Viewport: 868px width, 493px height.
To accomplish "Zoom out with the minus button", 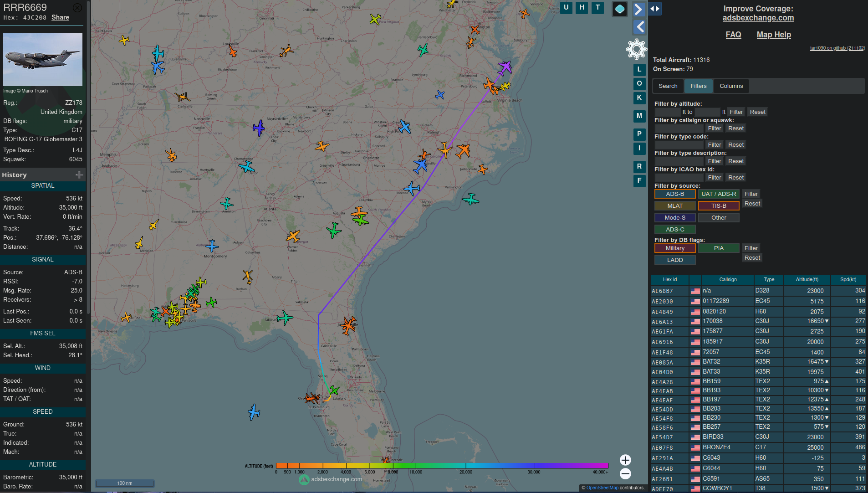I will 625,474.
